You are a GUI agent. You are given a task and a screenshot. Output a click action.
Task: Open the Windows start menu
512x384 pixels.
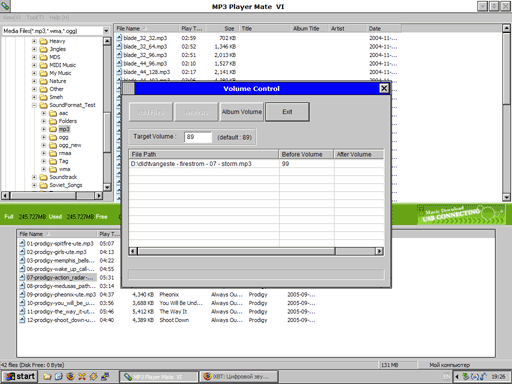pyautogui.click(x=19, y=376)
